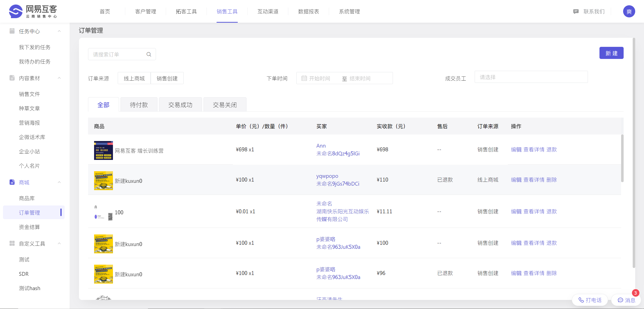Click 编辑 for the 湖南快乐阳光互动娱乐 order
The image size is (644, 309).
516,211
